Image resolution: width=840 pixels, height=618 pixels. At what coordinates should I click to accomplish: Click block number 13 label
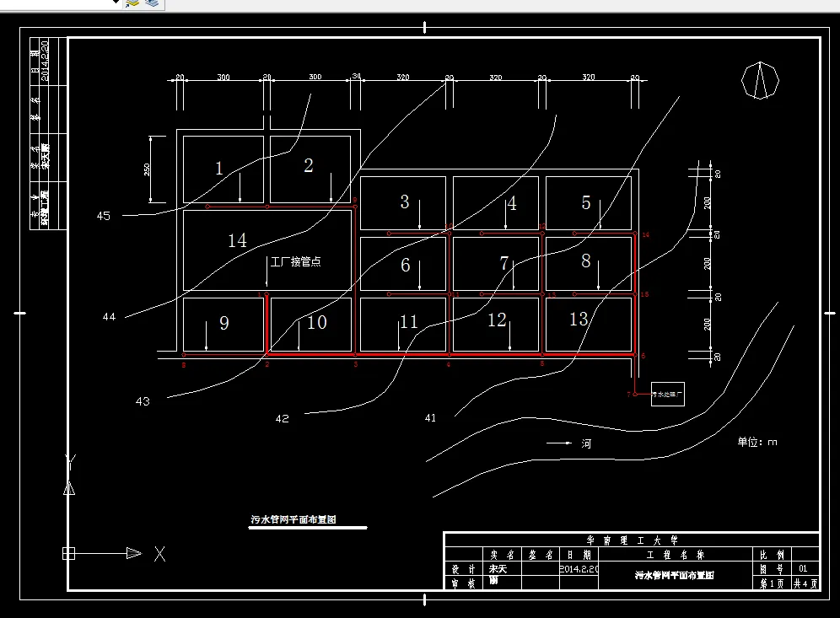pyautogui.click(x=579, y=320)
